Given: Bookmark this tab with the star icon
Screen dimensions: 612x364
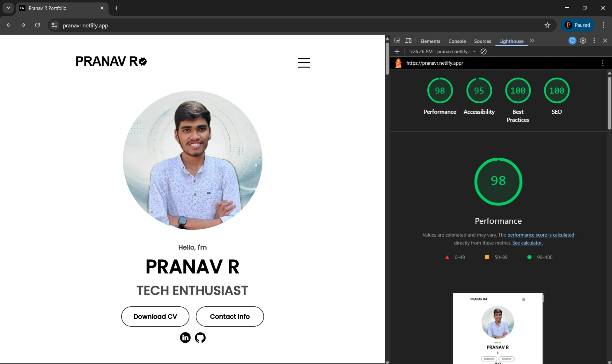Looking at the screenshot, I should [547, 25].
